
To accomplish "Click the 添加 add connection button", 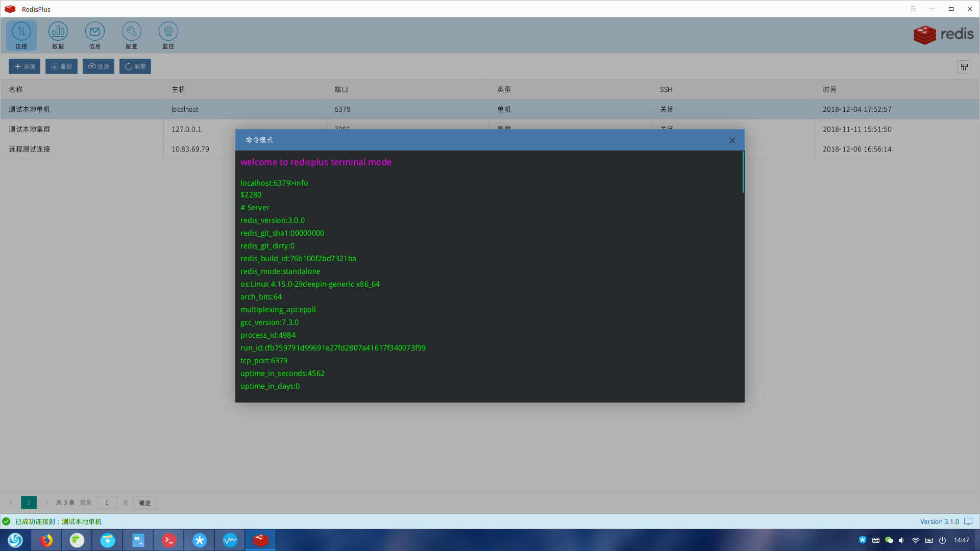I will (24, 66).
